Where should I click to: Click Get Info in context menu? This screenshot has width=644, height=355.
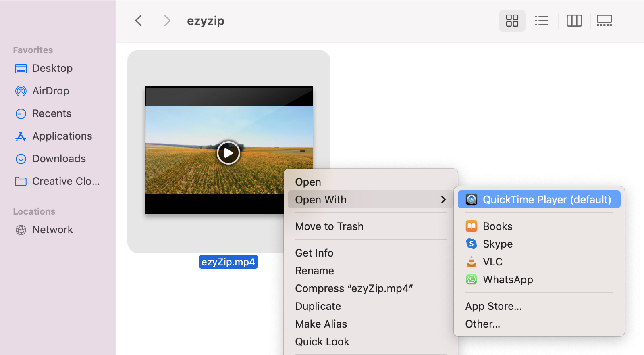coord(314,253)
